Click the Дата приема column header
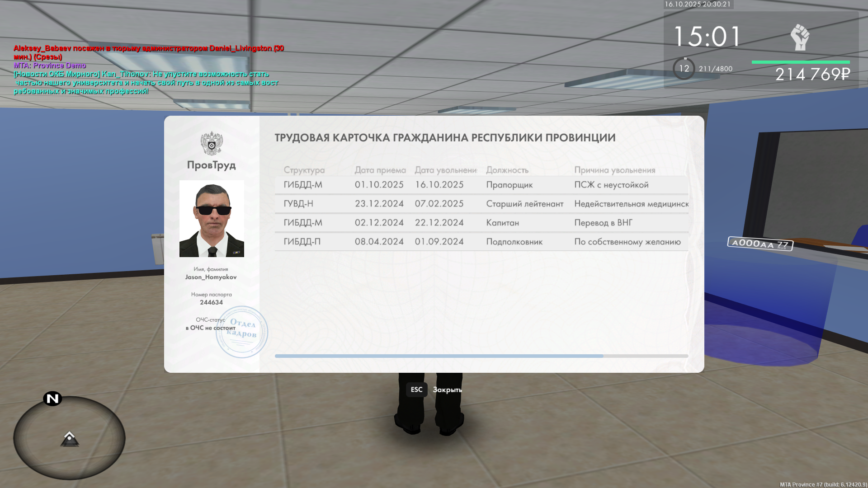The width and height of the screenshot is (868, 488). (380, 170)
